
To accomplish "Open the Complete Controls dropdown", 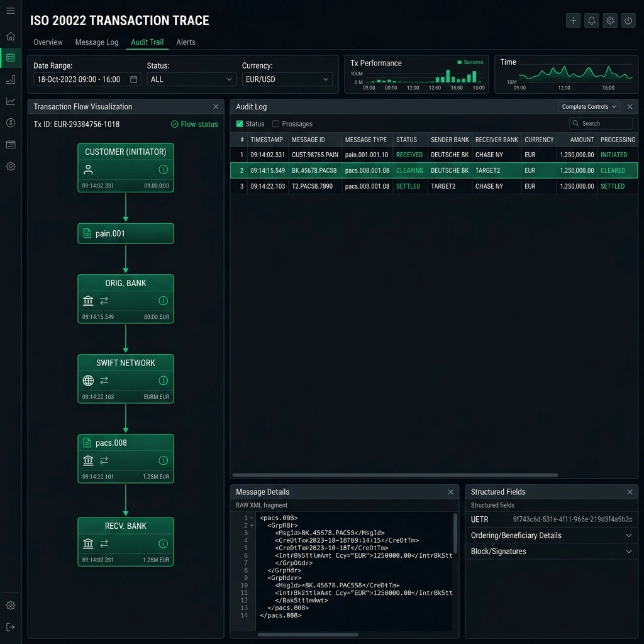I will pyautogui.click(x=589, y=106).
